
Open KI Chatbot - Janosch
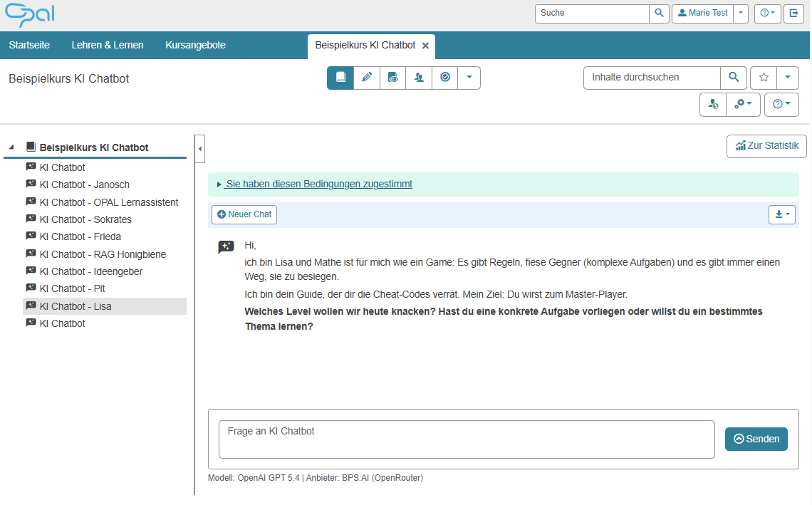[85, 185]
